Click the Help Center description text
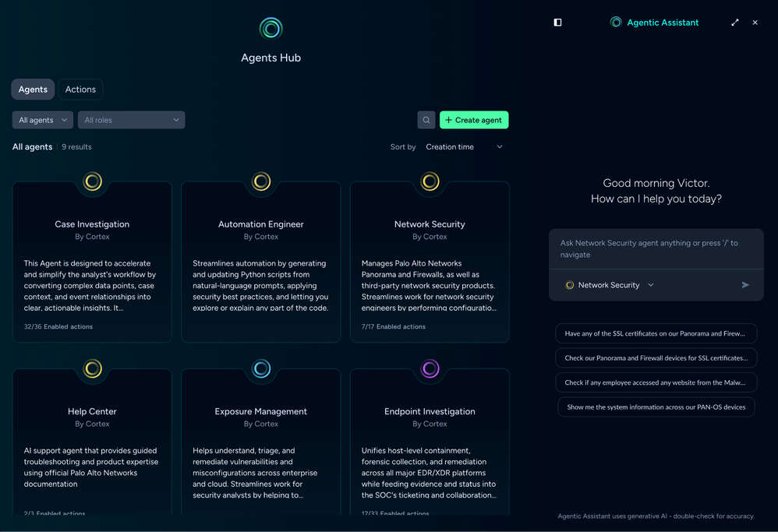This screenshot has width=778, height=532. coord(91,467)
